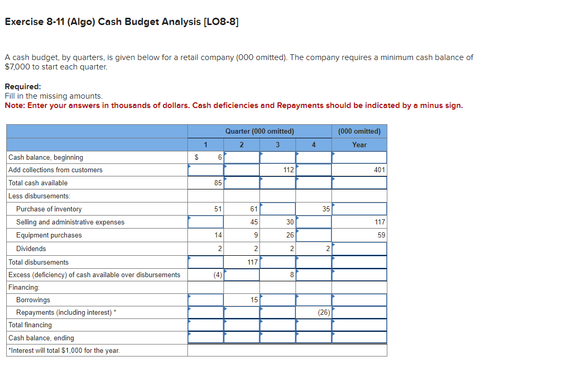The height and width of the screenshot is (392, 569).
Task: Select the Quarter 1 Total disbursements cell
Action: (x=206, y=262)
